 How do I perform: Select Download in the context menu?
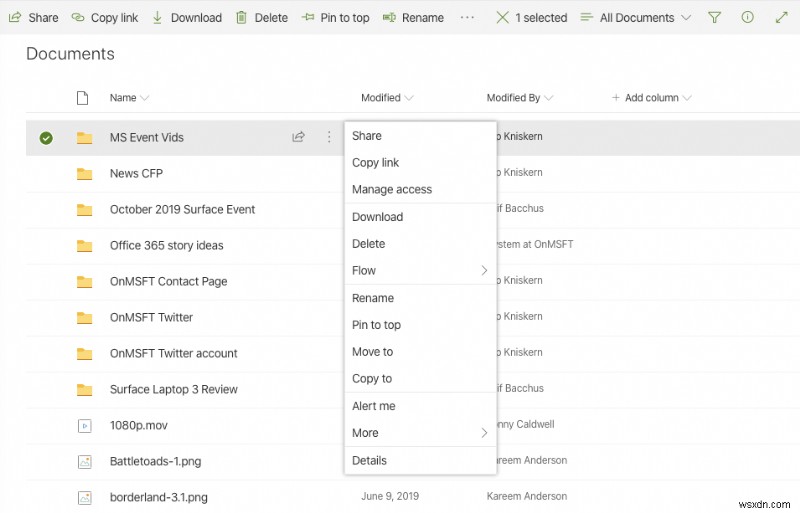pyautogui.click(x=420, y=217)
